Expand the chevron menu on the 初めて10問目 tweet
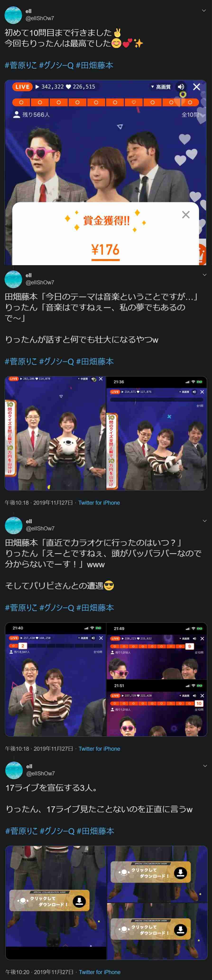 pyautogui.click(x=204, y=11)
